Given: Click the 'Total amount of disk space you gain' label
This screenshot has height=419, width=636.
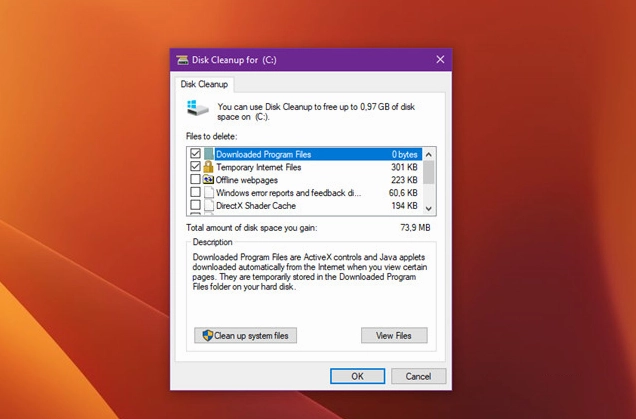Looking at the screenshot, I should point(251,228).
